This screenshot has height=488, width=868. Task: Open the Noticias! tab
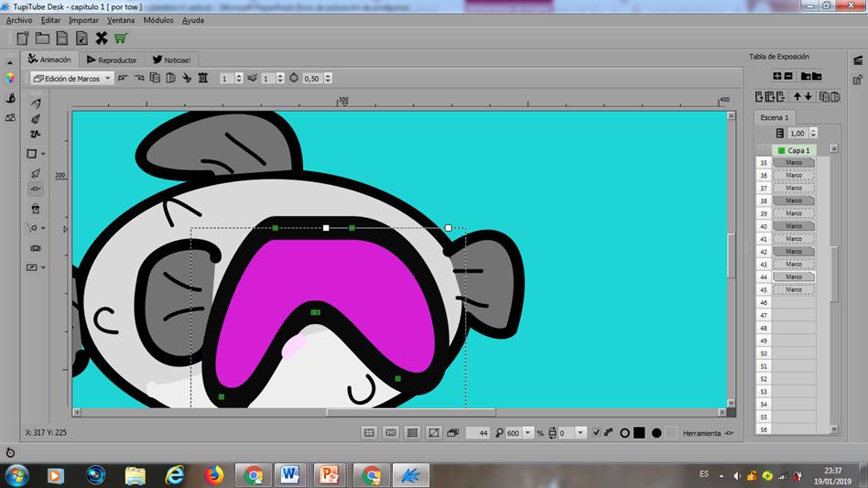171,60
